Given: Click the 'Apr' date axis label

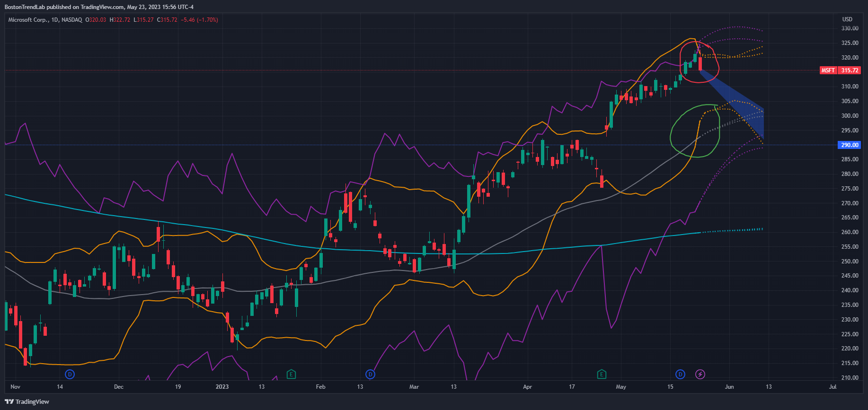Looking at the screenshot, I should (x=527, y=387).
